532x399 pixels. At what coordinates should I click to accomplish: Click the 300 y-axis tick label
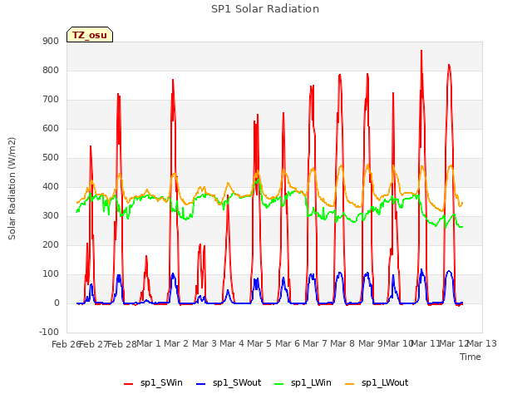[x=51, y=216]
